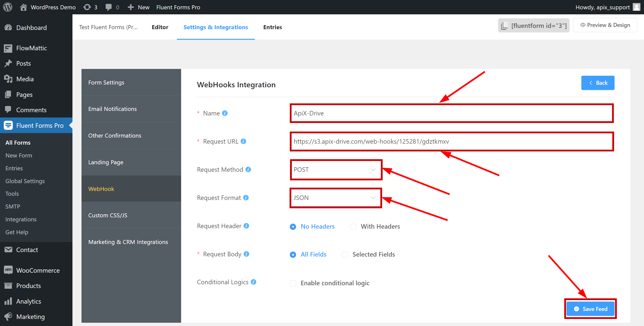Open the Integrations submenu link

pyautogui.click(x=21, y=219)
